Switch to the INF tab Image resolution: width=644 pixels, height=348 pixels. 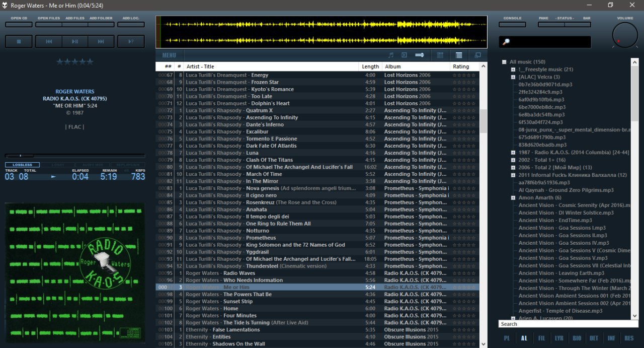coord(611,338)
